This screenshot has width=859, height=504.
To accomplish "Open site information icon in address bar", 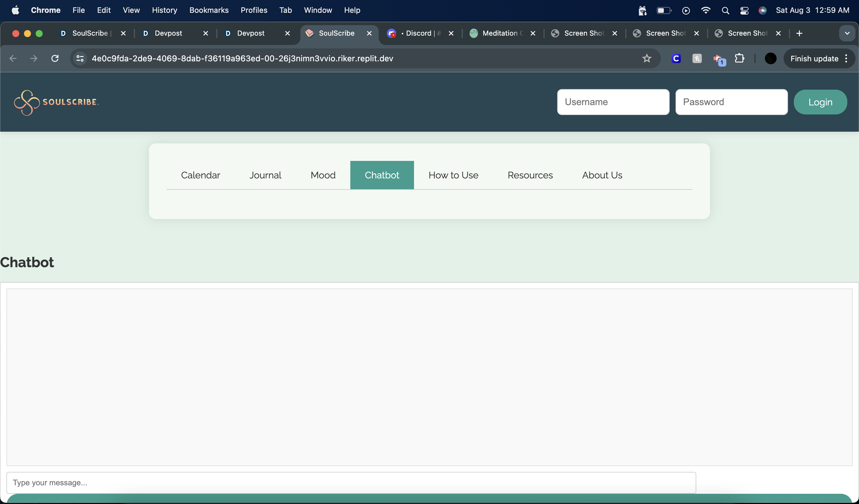I will point(80,59).
